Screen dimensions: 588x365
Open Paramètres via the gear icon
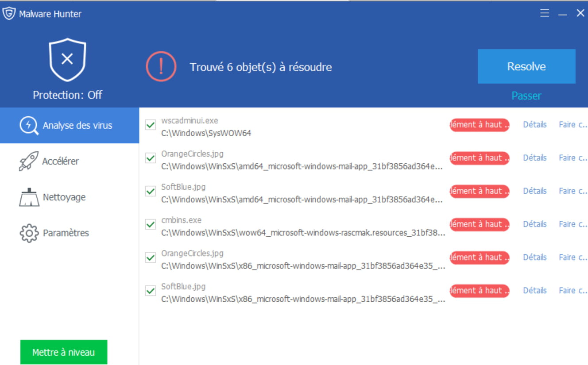[29, 233]
